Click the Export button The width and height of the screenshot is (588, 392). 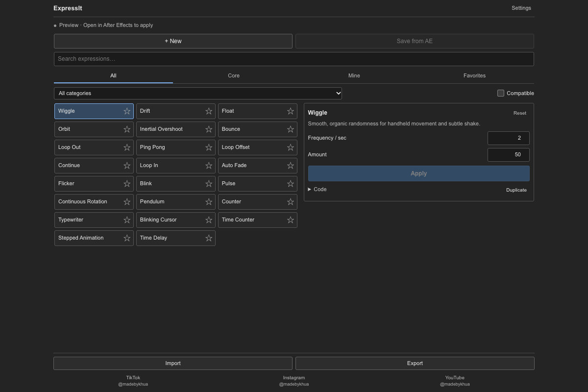pos(415,363)
